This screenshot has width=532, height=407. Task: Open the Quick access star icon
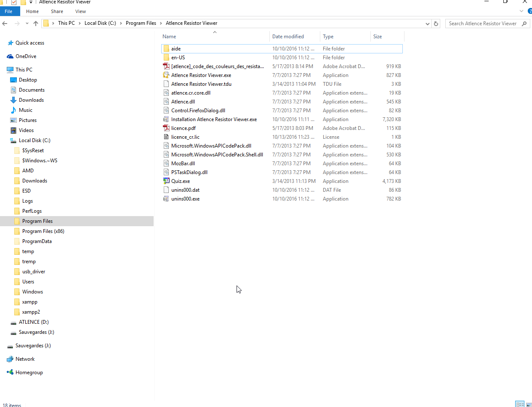tap(11, 43)
